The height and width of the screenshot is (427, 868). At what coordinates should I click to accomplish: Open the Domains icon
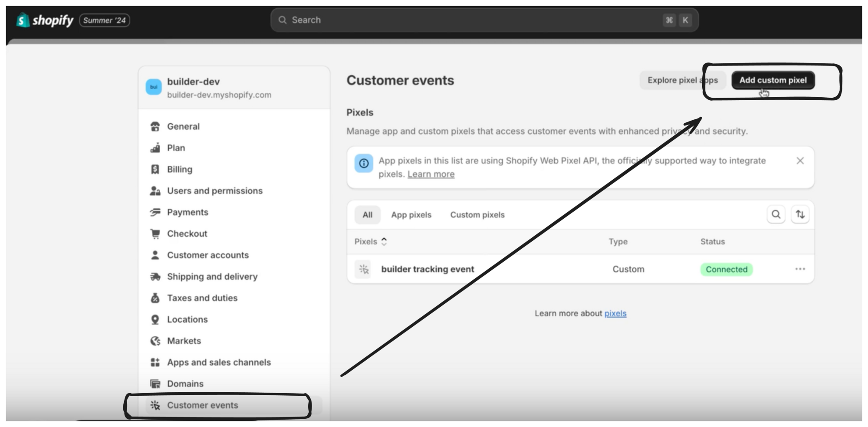155,384
